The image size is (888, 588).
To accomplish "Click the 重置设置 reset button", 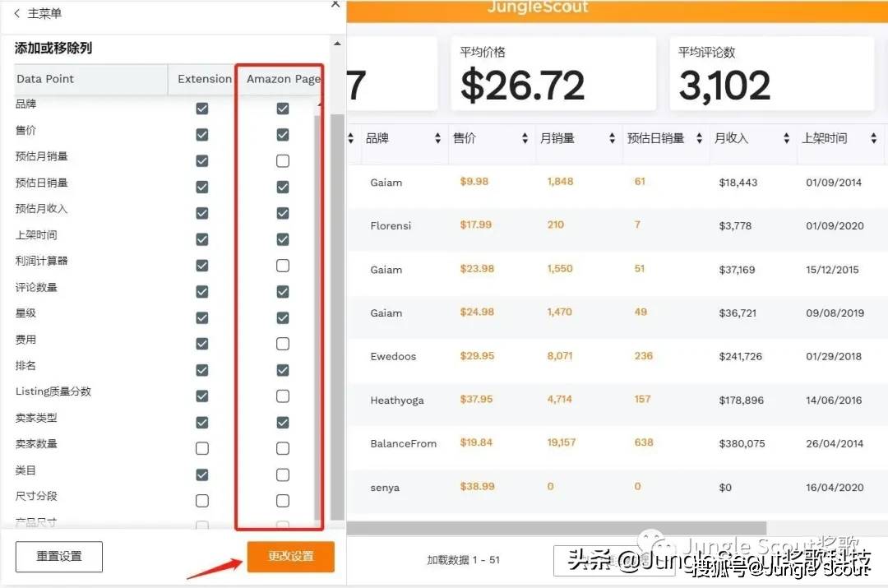I will [59, 556].
